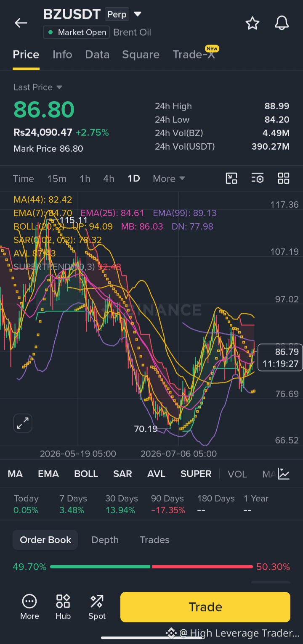Tap the Market Open status badge

pos(76,32)
